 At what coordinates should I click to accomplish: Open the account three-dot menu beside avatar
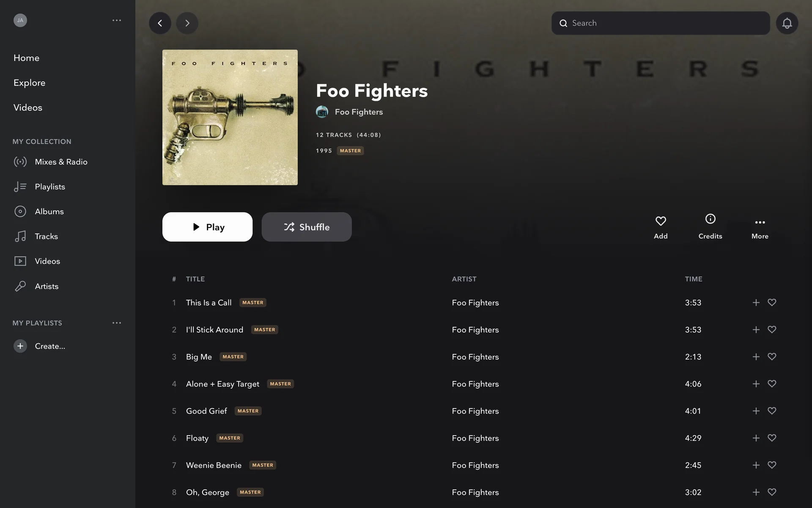117,20
